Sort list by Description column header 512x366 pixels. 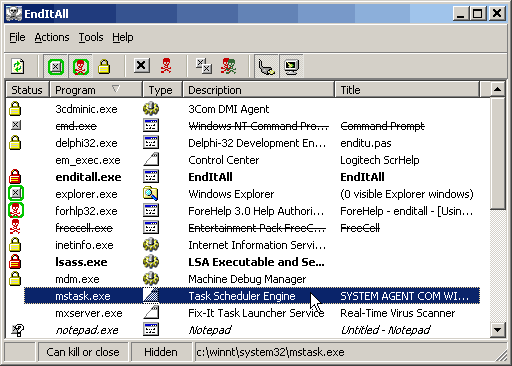click(258, 90)
